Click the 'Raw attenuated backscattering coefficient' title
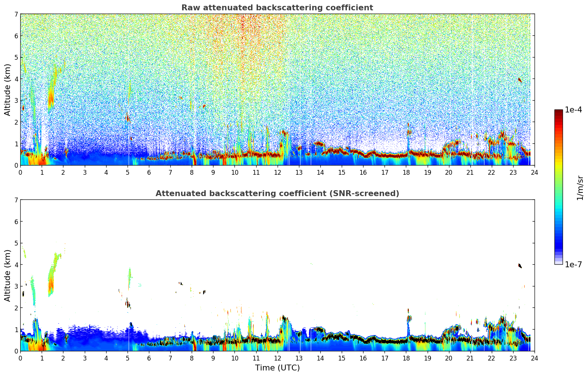Image resolution: width=588 pixels, height=376 pixels. click(277, 8)
